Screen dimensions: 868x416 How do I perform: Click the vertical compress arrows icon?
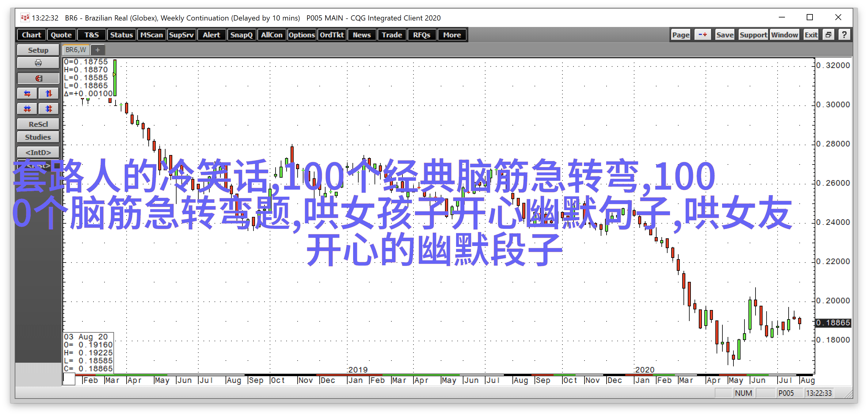click(48, 109)
